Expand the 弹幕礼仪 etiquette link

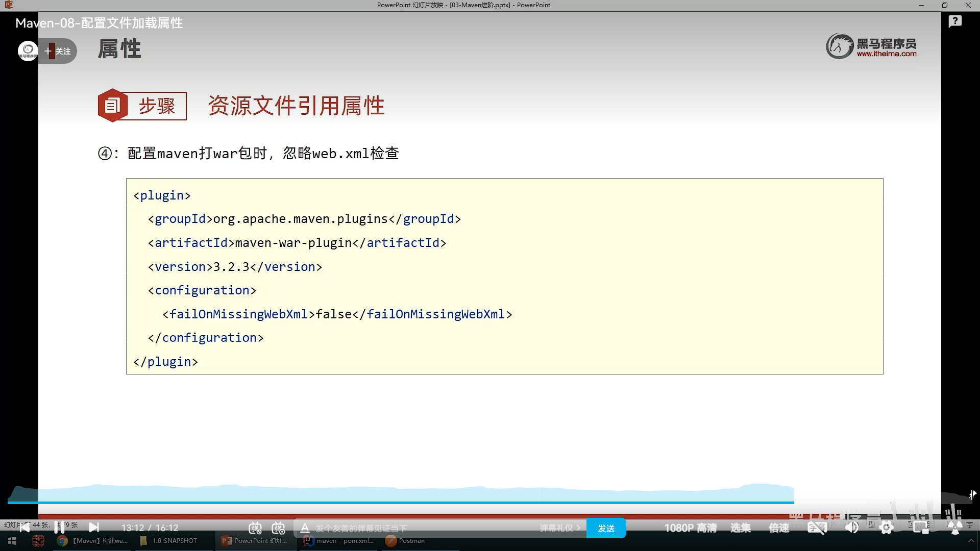[560, 528]
